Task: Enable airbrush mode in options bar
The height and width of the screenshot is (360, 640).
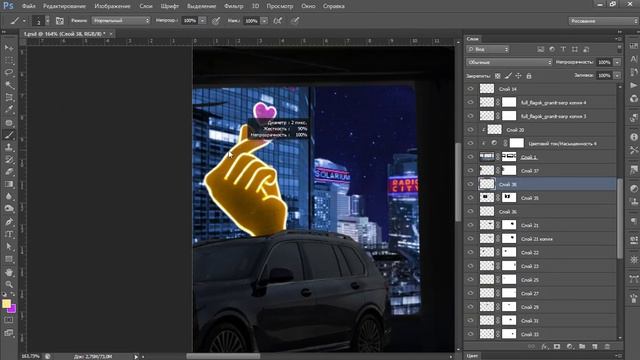Action: pos(278,20)
